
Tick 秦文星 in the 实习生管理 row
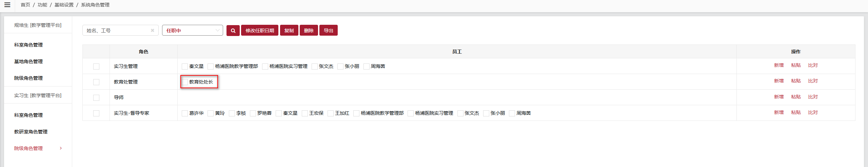(185, 66)
